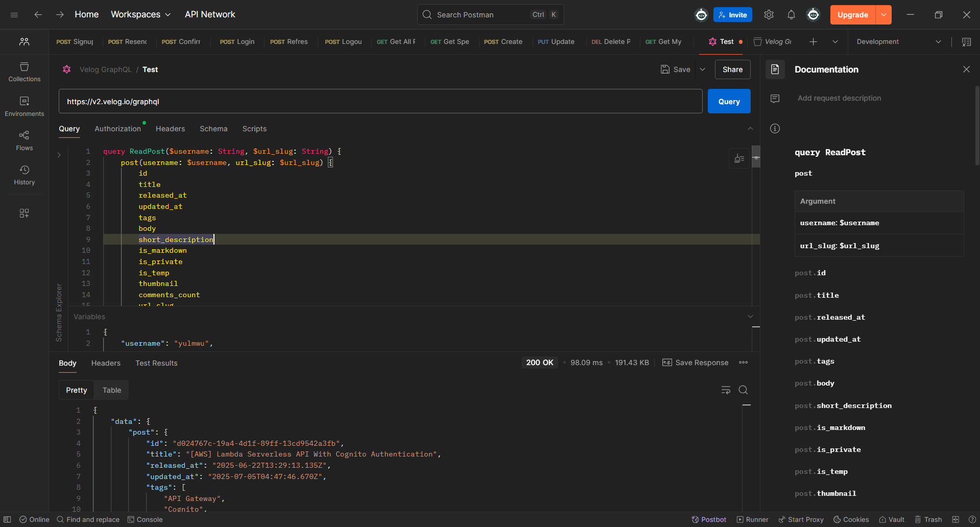Open the user avatar menu
This screenshot has height=527, width=980.
point(813,15)
